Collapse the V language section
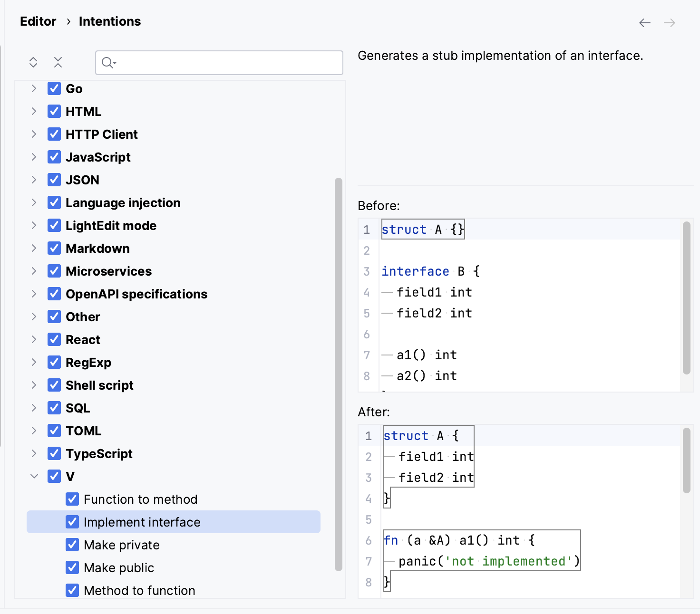 tap(33, 476)
